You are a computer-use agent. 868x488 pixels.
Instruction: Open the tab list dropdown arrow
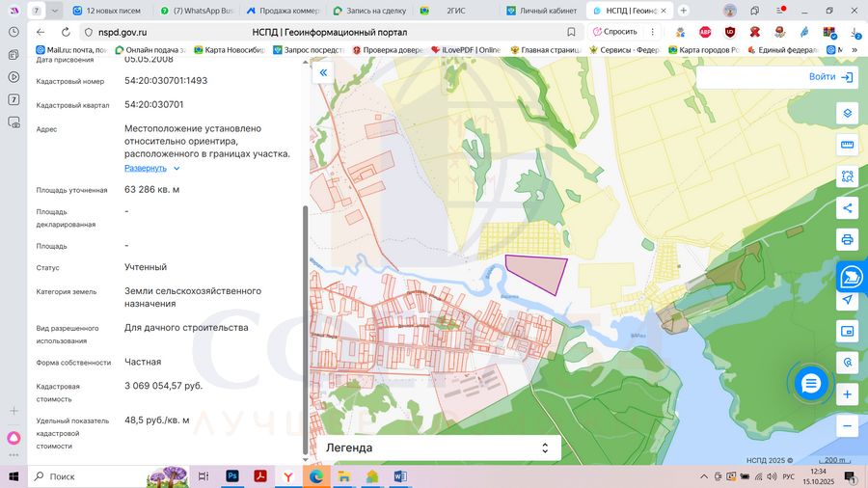coord(55,10)
